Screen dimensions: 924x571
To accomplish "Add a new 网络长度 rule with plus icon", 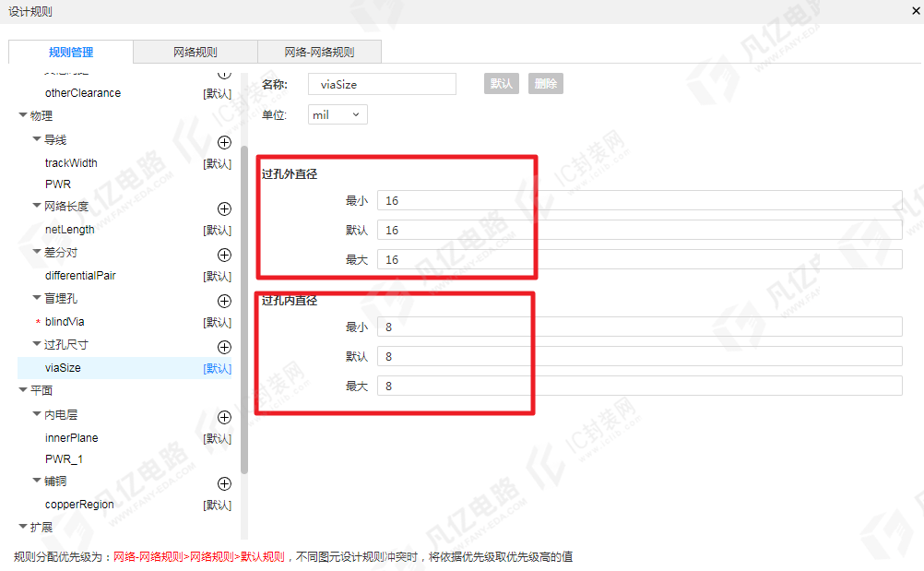I will [224, 208].
